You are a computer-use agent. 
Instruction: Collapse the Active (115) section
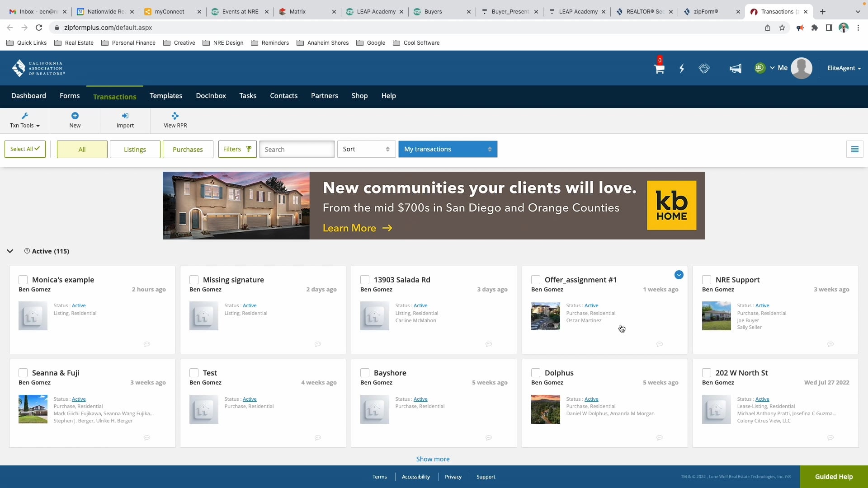(x=10, y=251)
